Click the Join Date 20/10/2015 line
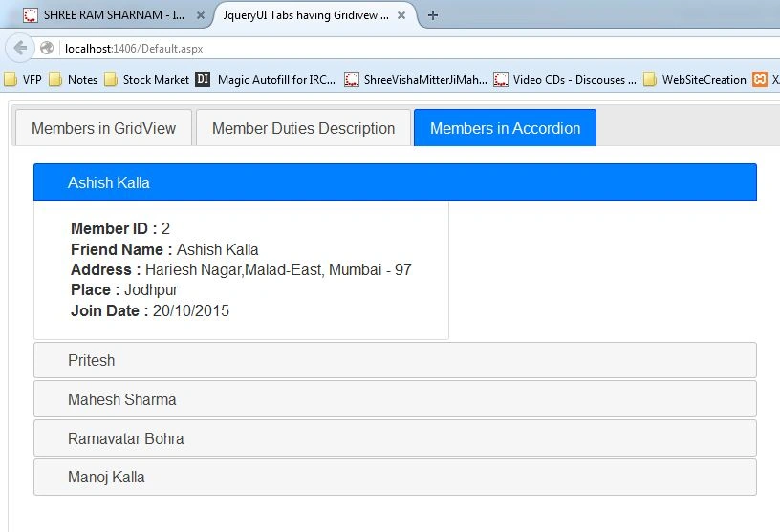Image resolution: width=780 pixels, height=532 pixels. coord(150,310)
